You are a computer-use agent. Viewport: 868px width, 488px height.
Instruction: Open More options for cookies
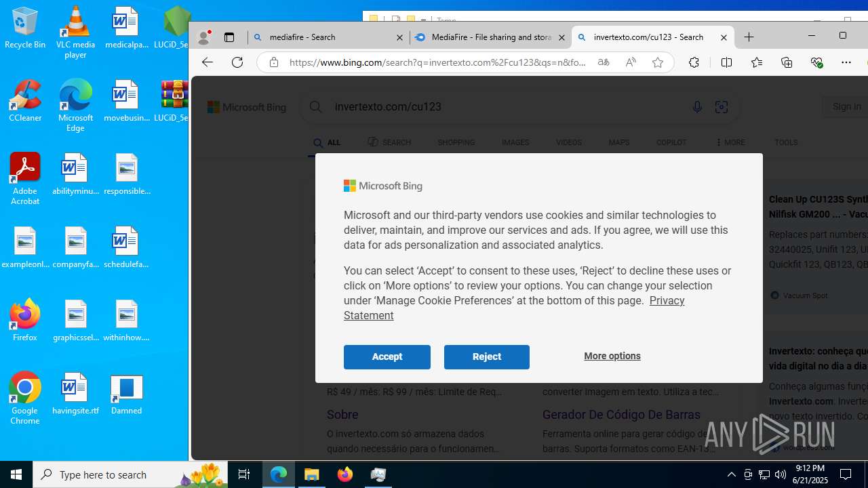click(x=612, y=356)
